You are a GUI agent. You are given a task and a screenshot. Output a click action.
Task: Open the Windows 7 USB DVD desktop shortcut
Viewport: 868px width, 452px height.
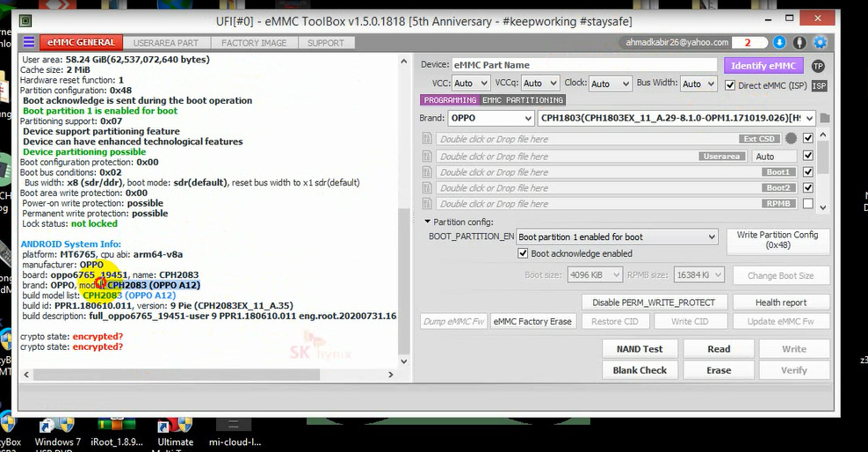(57, 434)
